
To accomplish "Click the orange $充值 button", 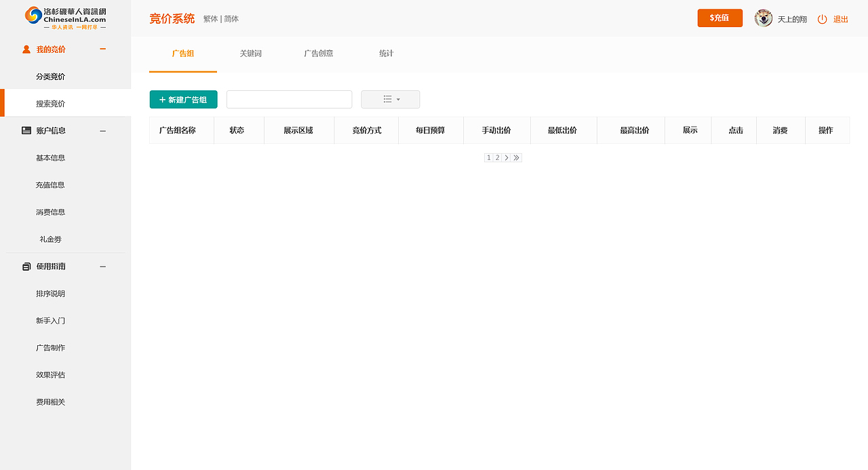I will [719, 17].
